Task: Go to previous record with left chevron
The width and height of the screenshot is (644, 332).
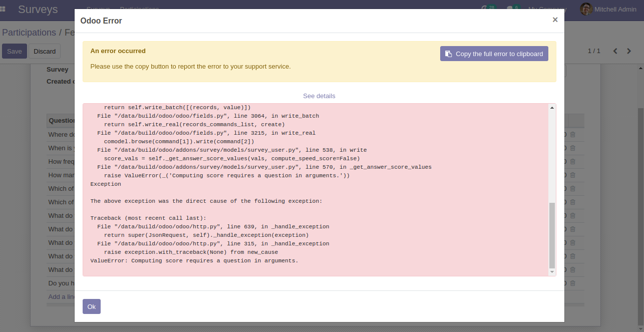Action: click(615, 51)
